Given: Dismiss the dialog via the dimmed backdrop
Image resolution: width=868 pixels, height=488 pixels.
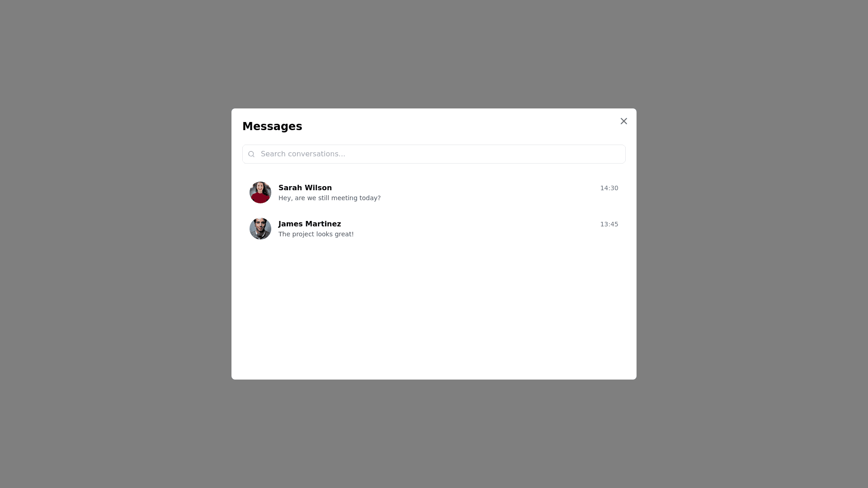Looking at the screenshot, I should click(x=113, y=244).
